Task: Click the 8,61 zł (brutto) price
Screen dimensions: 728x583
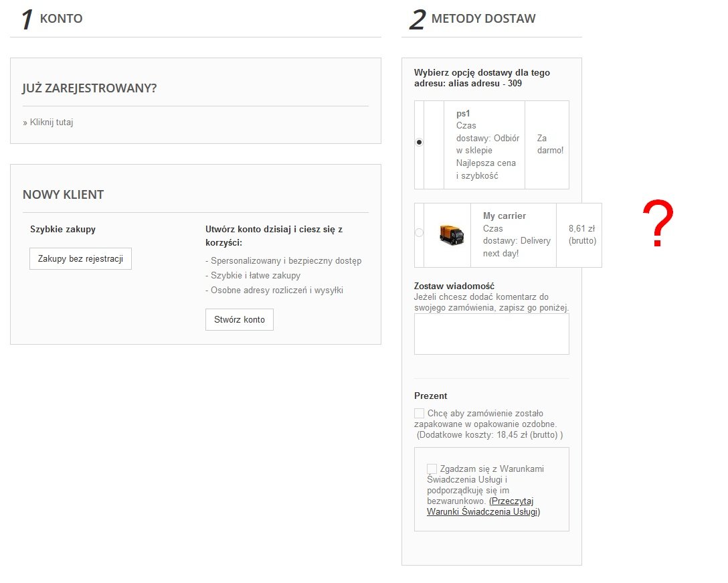Action: coord(582,234)
